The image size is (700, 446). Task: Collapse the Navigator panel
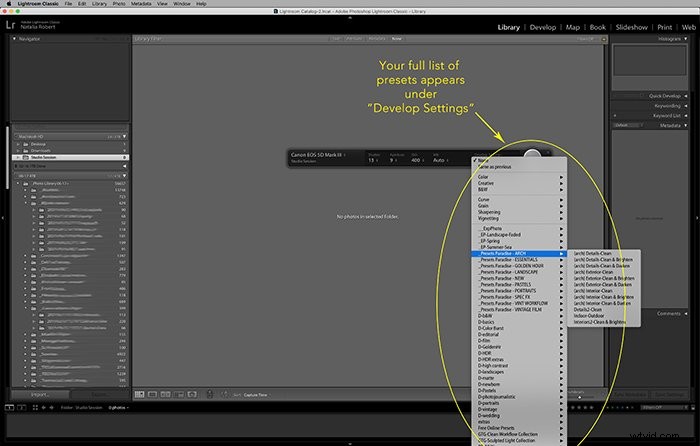click(x=14, y=39)
